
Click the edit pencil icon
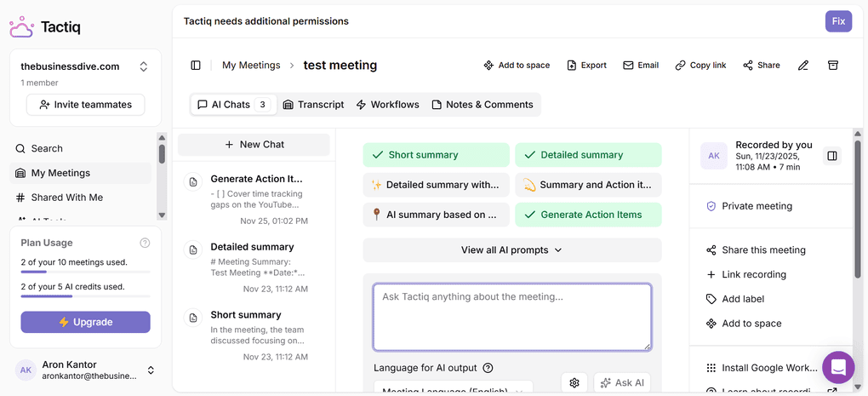tap(803, 66)
